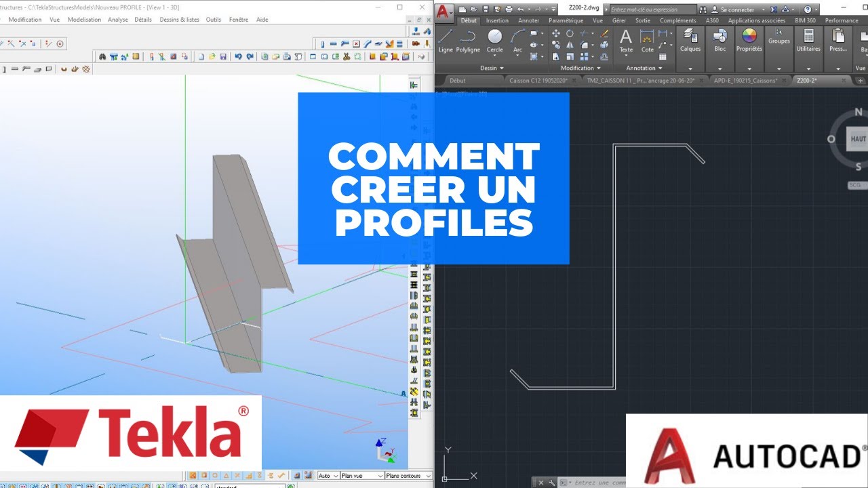
Task: Click the Texte annotation tool
Action: [x=626, y=41]
